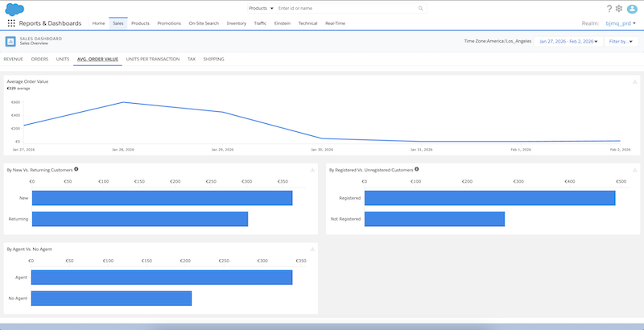Click the 'Time Zone:America/Los_Angeles' text
Screen dimensions: 644x330
pyautogui.click(x=497, y=42)
